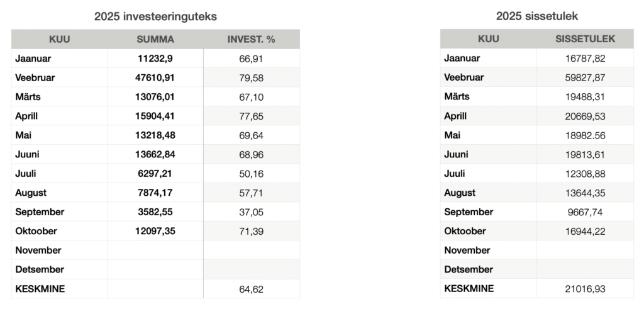
Task: Click the 79,58 percent cell
Action: [252, 77]
